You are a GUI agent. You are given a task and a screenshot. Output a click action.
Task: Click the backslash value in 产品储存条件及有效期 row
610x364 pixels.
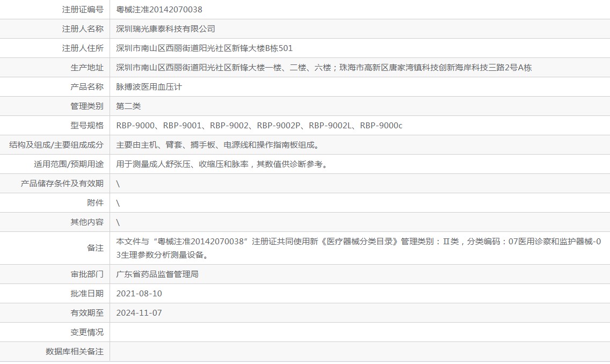click(x=118, y=184)
